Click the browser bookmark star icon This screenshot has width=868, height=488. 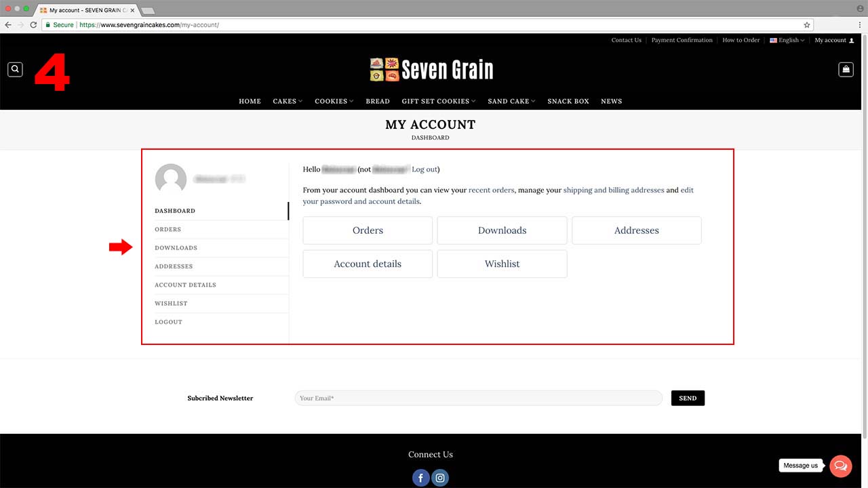[x=807, y=25]
